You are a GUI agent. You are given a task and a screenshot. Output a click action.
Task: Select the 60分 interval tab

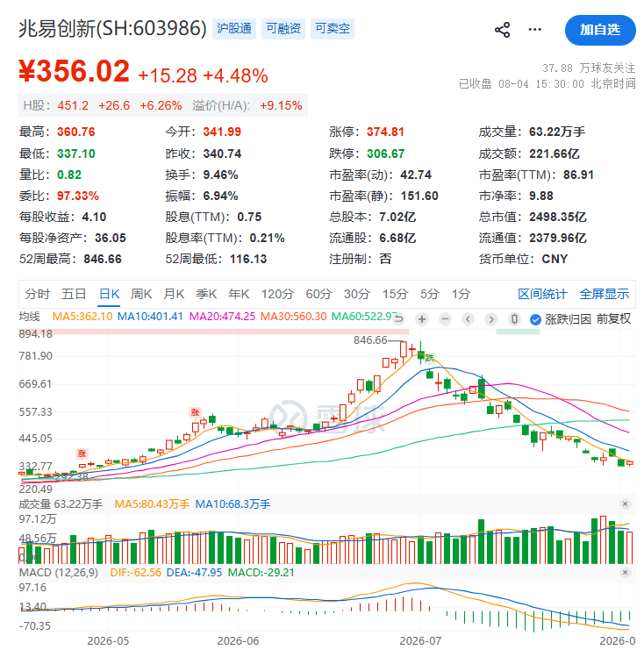point(318,294)
